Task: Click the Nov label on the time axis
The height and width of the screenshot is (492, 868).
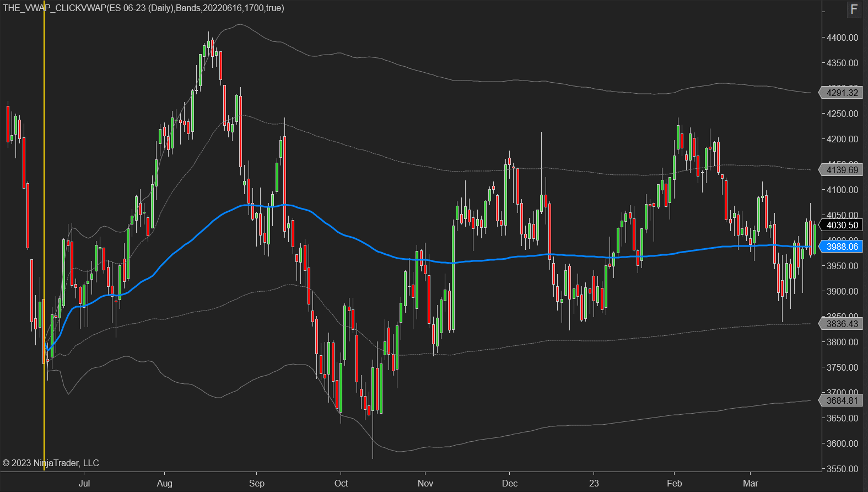Action: click(x=425, y=483)
